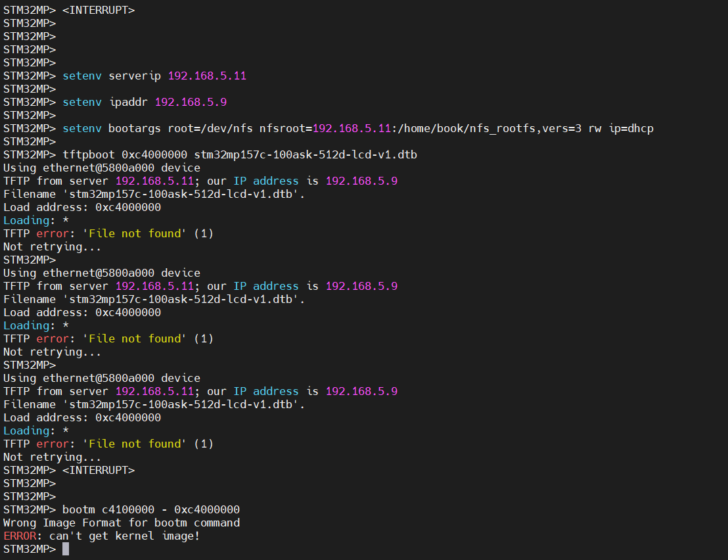
Task: Click 0xc4000000 at end of bootm command
Action: pyautogui.click(x=207, y=510)
